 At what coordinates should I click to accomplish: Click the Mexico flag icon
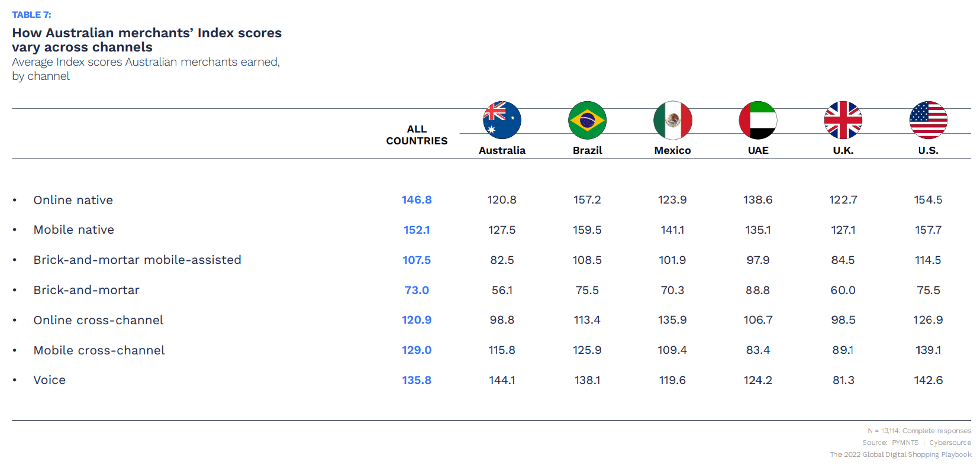pyautogui.click(x=672, y=120)
